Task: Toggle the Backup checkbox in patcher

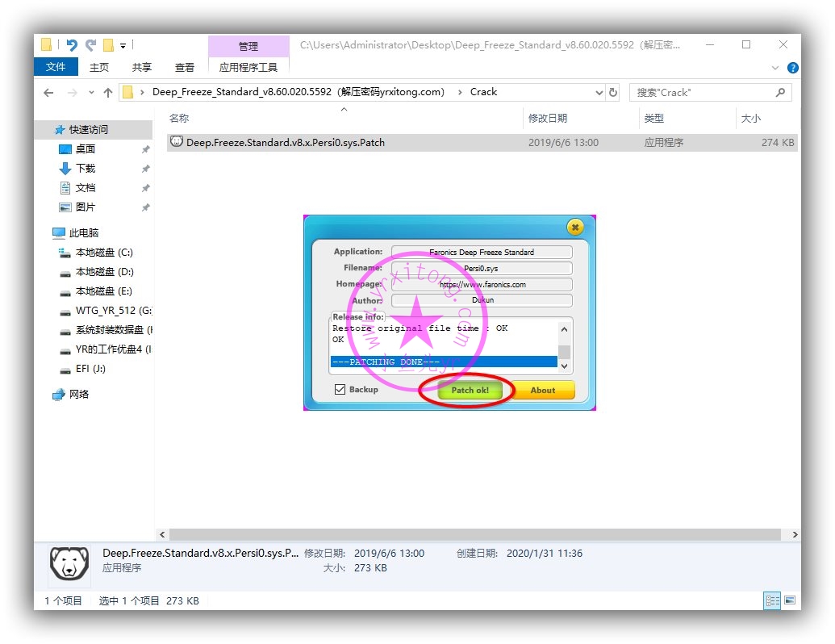Action: [x=340, y=389]
